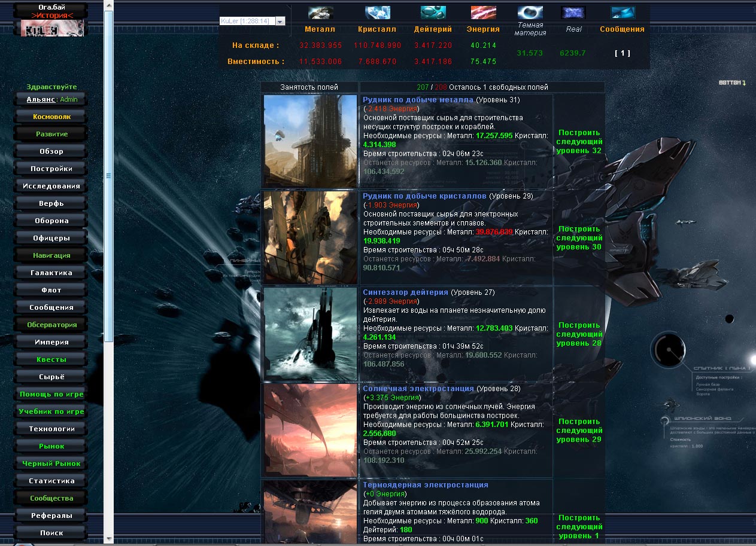
Task: Open messages via the Сообщения top icon
Action: point(623,13)
